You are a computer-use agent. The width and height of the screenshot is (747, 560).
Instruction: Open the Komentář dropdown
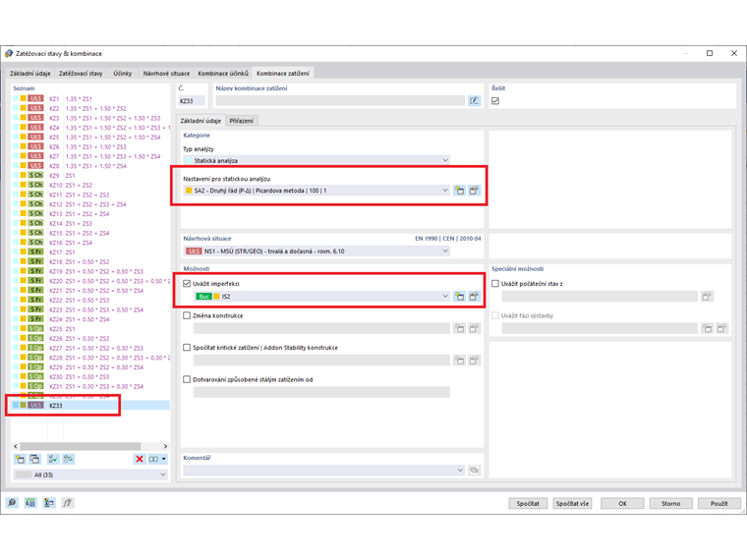pos(324,470)
